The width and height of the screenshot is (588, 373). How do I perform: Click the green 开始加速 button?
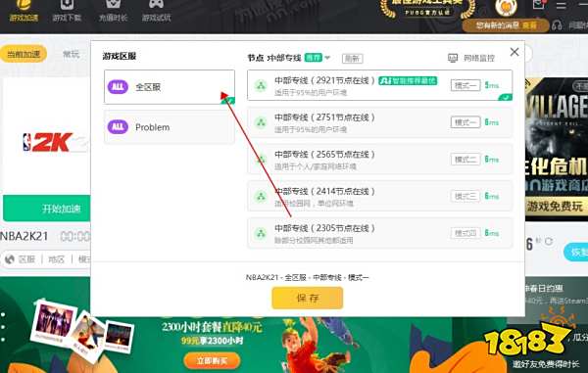click(x=47, y=209)
